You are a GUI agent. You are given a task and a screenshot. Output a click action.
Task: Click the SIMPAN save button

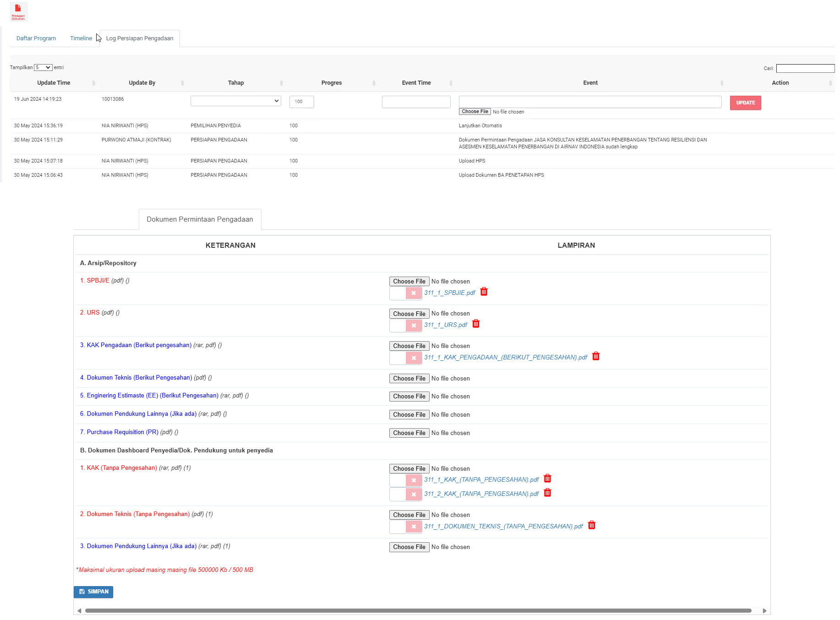(x=93, y=592)
